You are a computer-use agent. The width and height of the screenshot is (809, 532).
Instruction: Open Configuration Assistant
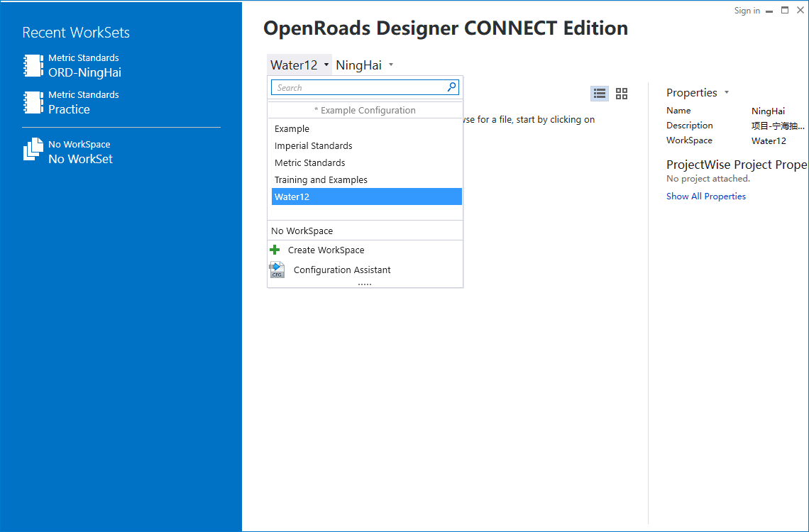click(x=365, y=270)
